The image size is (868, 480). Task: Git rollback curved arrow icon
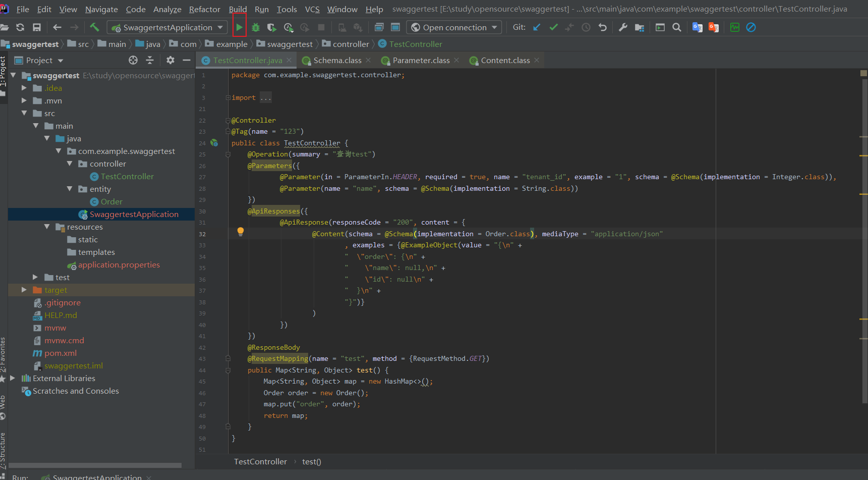602,27
